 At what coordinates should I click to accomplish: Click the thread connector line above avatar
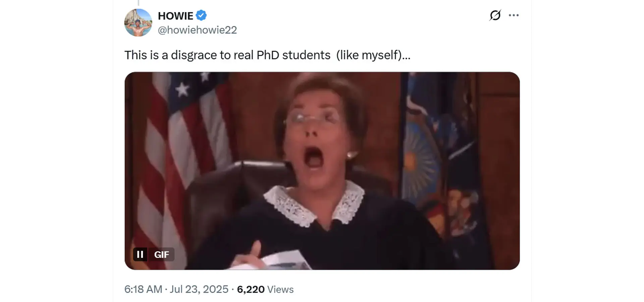[138, 3]
